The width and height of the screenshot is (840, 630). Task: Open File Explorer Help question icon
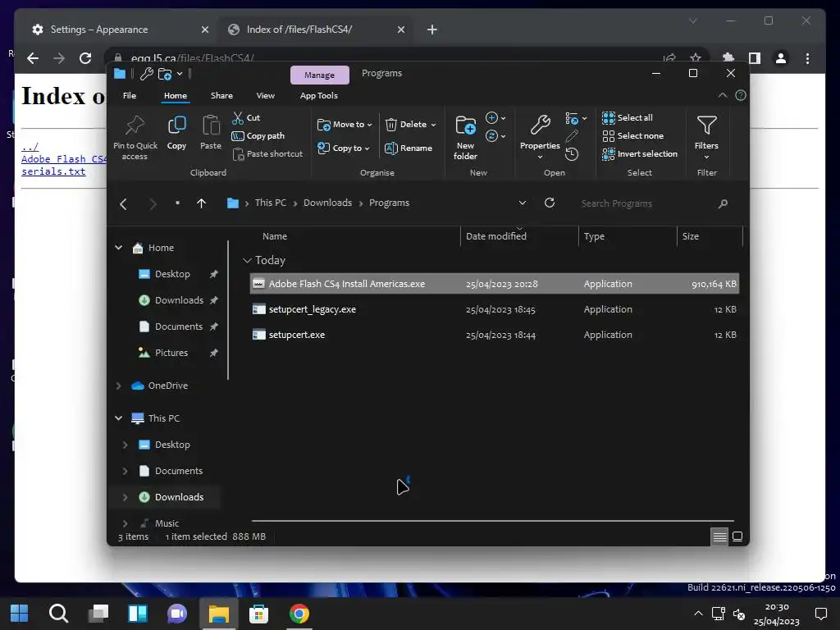pyautogui.click(x=741, y=95)
